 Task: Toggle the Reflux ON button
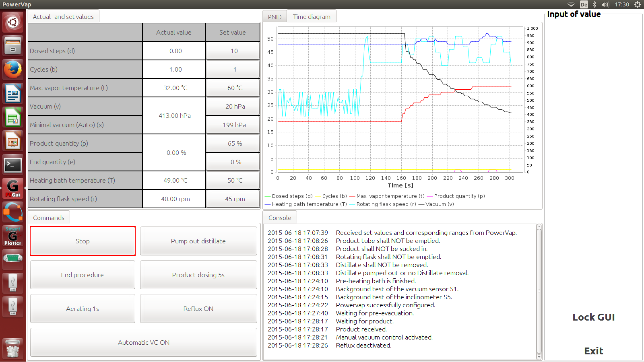[x=198, y=309]
